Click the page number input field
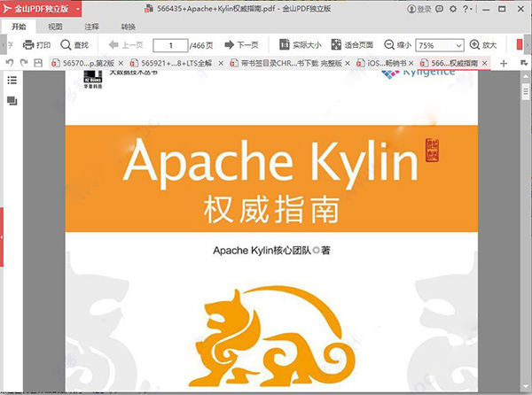This screenshot has height=395, width=532. 170,45
